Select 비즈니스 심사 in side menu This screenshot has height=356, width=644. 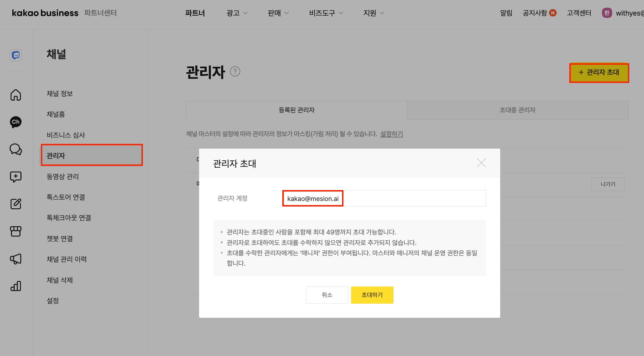point(66,135)
